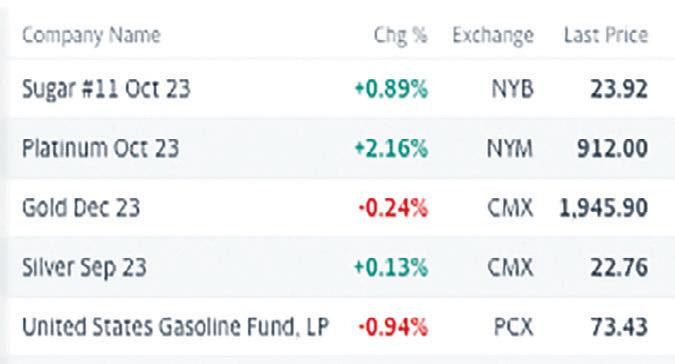Click the -0.24% change for Gold
The height and width of the screenshot is (364, 675).
click(x=393, y=208)
